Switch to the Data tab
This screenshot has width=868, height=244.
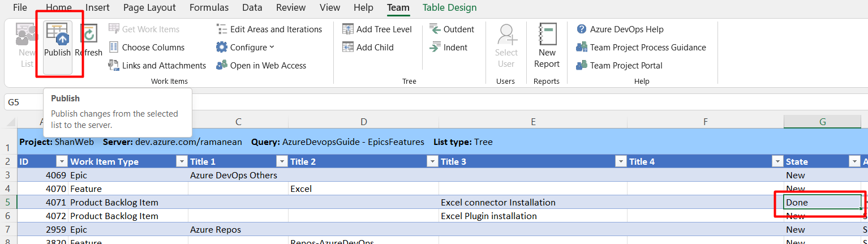coord(252,7)
